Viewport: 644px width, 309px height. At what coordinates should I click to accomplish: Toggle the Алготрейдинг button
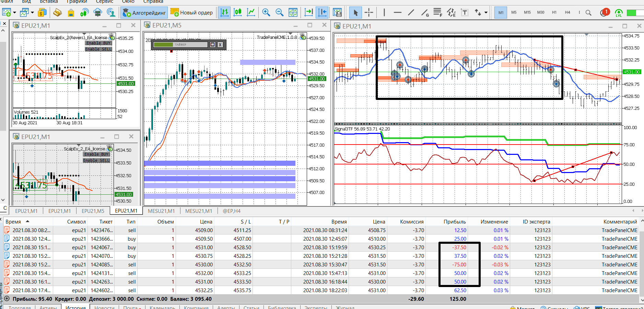pyautogui.click(x=144, y=13)
